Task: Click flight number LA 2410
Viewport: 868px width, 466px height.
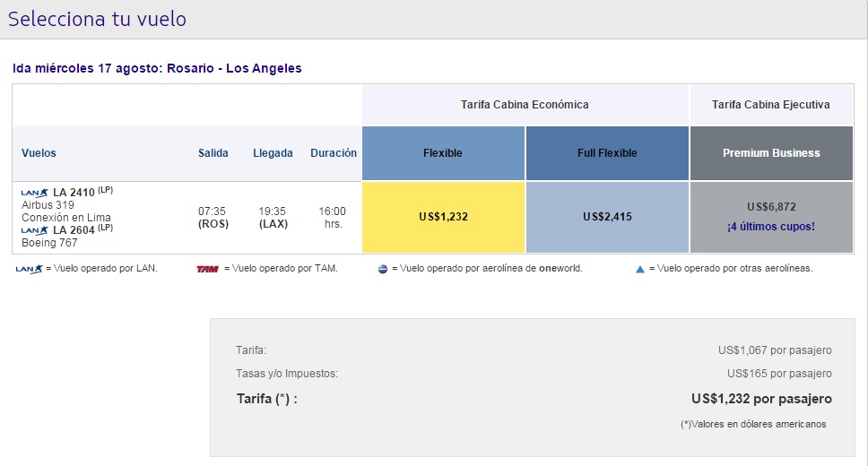Action: (74, 193)
